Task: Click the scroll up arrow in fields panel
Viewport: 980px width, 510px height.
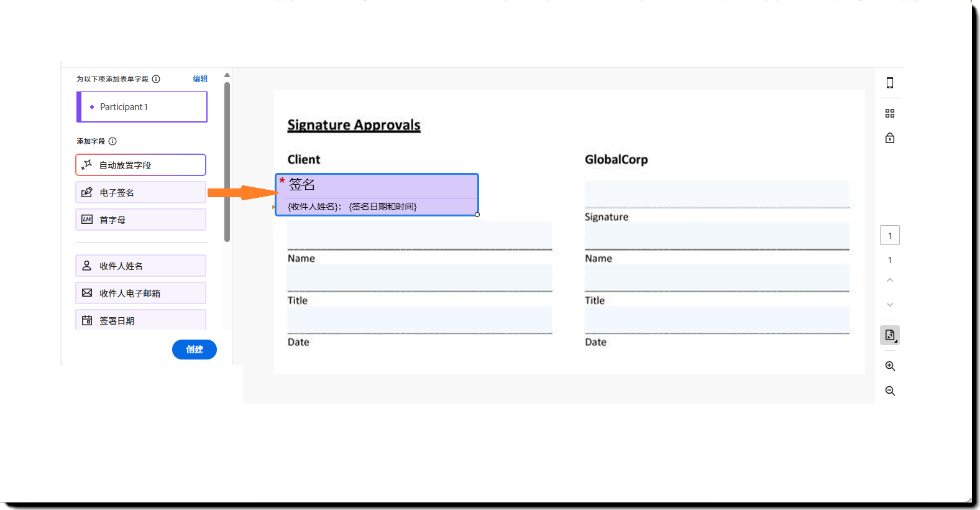Action: [x=227, y=75]
